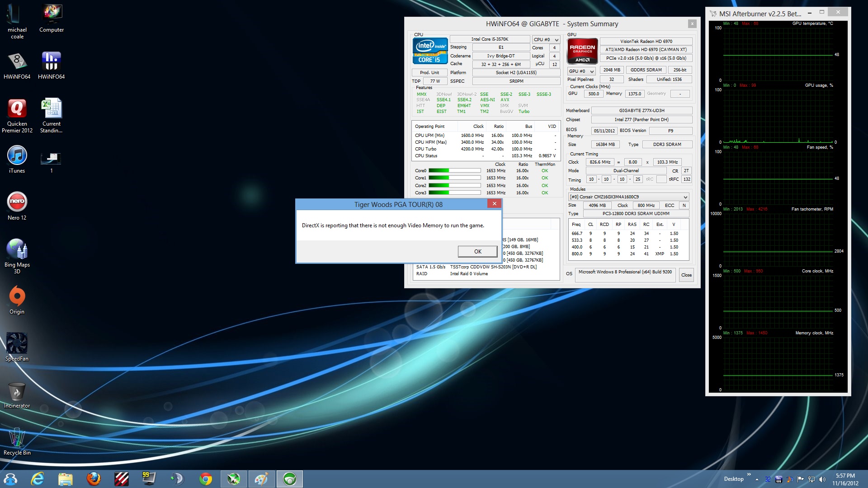
Task: Click the blue person taskbar icon at far left
Action: [x=10, y=479]
